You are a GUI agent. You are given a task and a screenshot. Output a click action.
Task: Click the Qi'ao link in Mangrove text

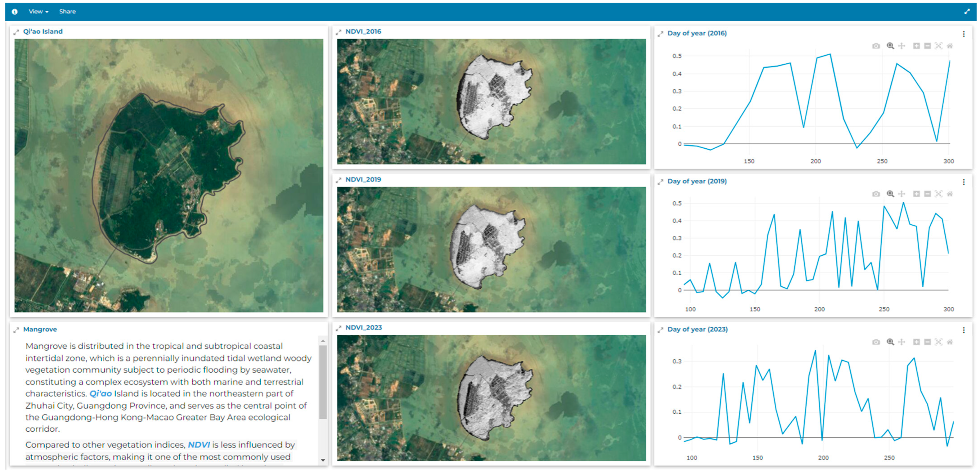101,394
